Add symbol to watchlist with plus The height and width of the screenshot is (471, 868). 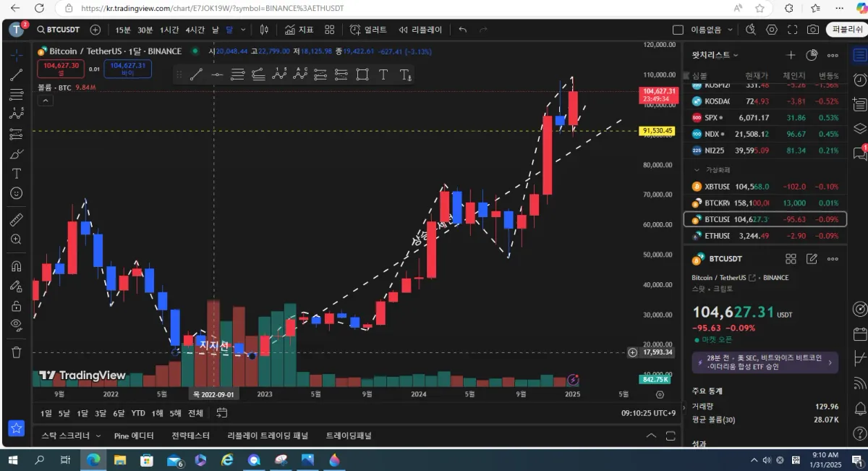(x=791, y=55)
